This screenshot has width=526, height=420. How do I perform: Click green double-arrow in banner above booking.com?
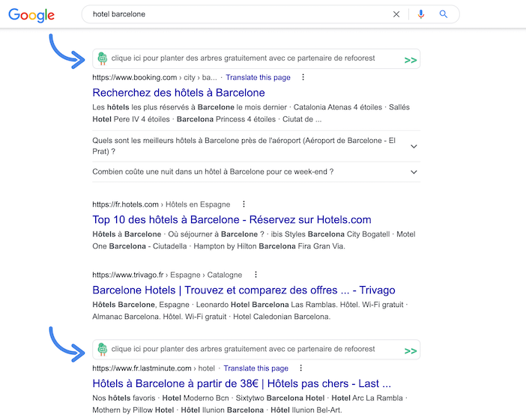click(x=411, y=60)
